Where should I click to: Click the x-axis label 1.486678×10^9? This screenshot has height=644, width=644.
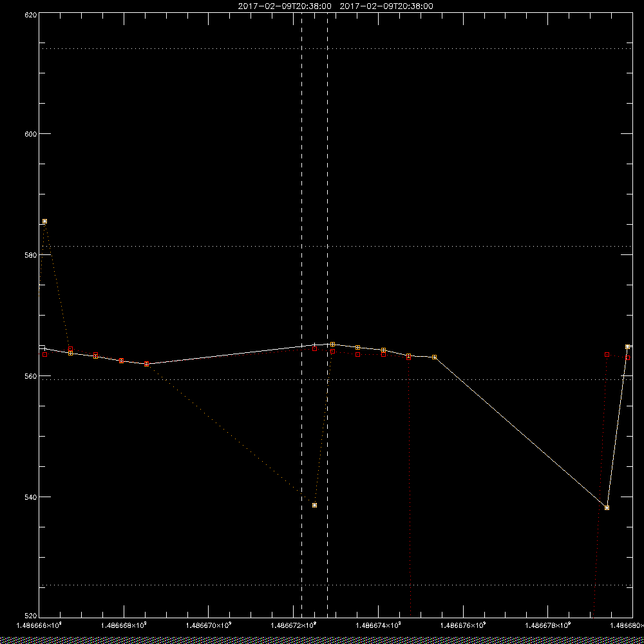(x=548, y=625)
